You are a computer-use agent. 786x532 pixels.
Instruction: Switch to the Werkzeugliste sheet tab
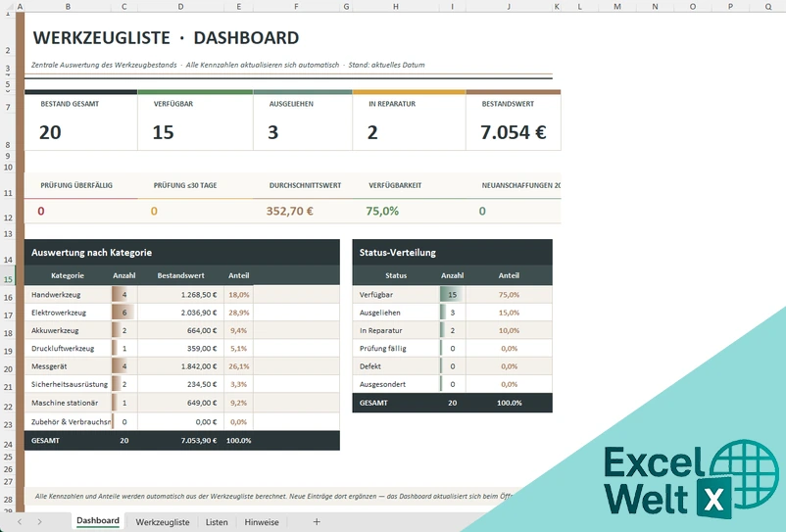163,522
